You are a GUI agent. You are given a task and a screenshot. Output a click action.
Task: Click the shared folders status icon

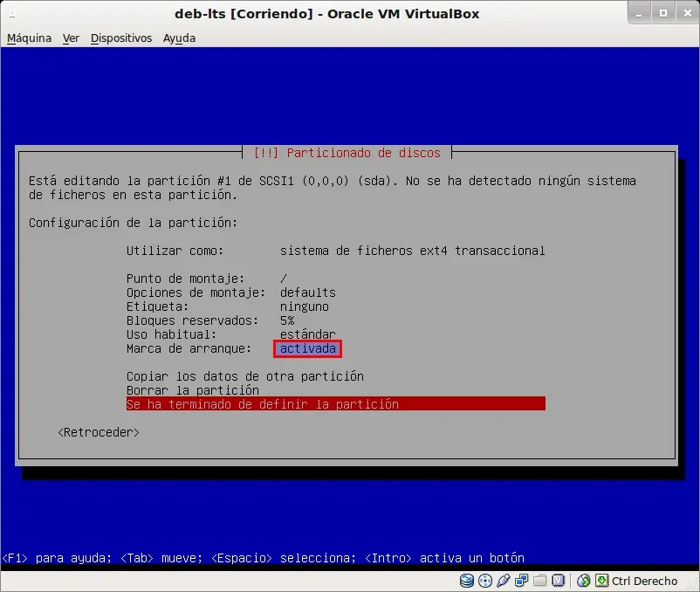(539, 581)
